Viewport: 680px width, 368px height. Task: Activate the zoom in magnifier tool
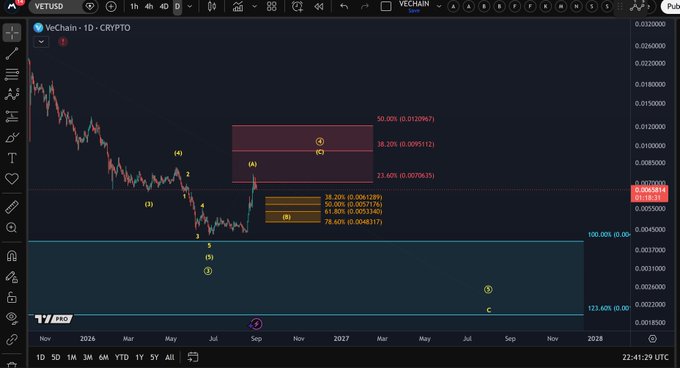click(x=12, y=228)
